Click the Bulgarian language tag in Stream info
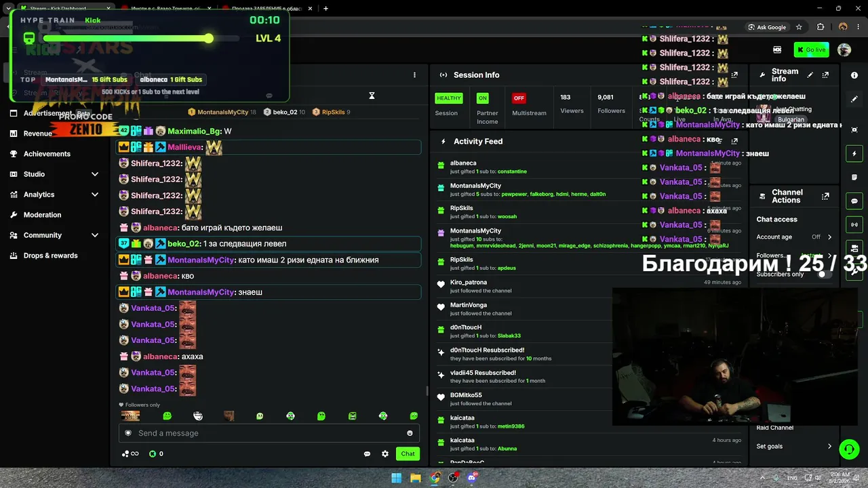The height and width of the screenshot is (488, 868). [x=791, y=120]
